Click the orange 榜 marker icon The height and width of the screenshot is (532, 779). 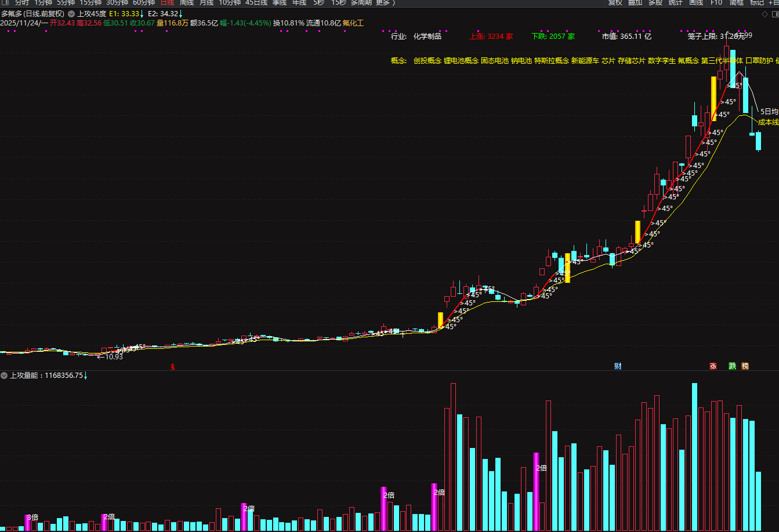(x=745, y=366)
